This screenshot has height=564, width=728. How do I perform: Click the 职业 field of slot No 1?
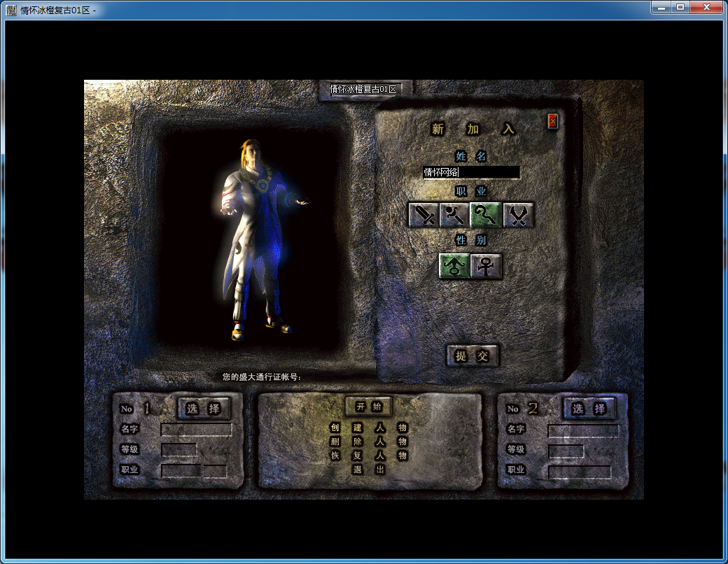coord(194,471)
